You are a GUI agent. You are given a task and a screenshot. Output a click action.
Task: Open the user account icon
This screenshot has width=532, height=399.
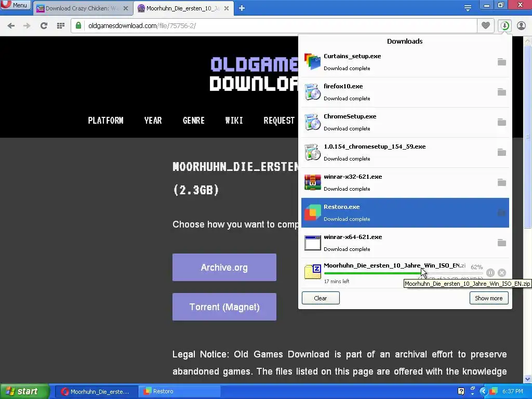[x=521, y=25]
